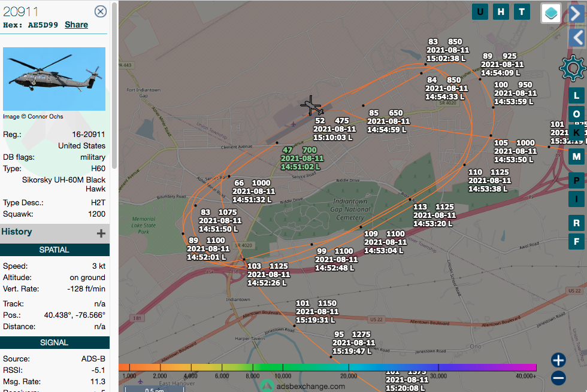
Task: Click the 15:02:38 track label
Action: click(447, 50)
